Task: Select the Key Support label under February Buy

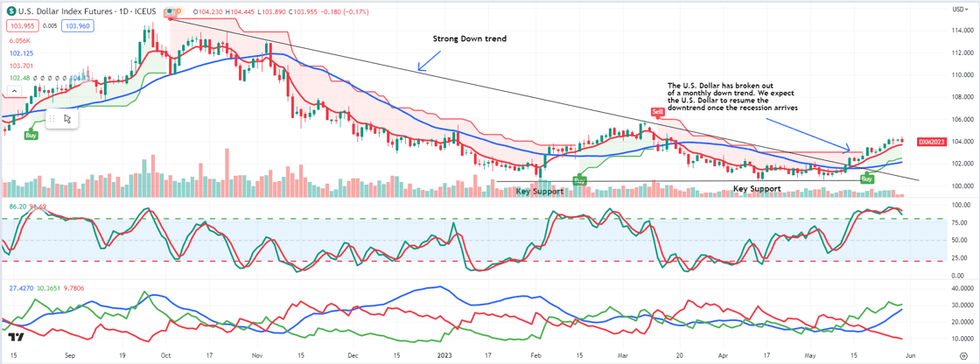Action: [x=540, y=191]
